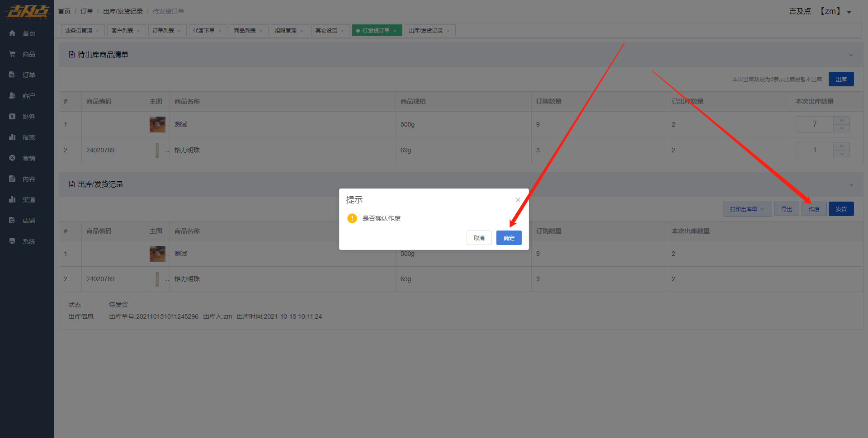Close the 其它设置 tab
This screenshot has height=438, width=868.
tap(342, 31)
